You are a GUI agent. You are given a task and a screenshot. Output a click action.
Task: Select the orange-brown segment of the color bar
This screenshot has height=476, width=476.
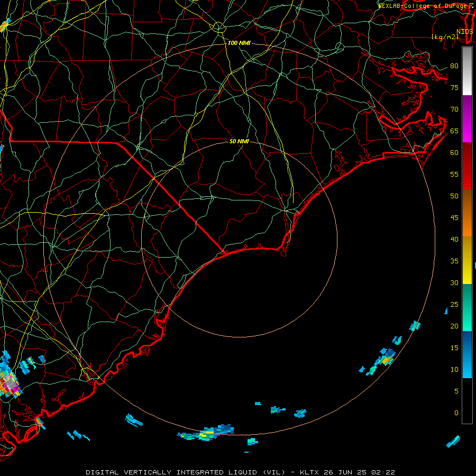[x=467, y=213]
